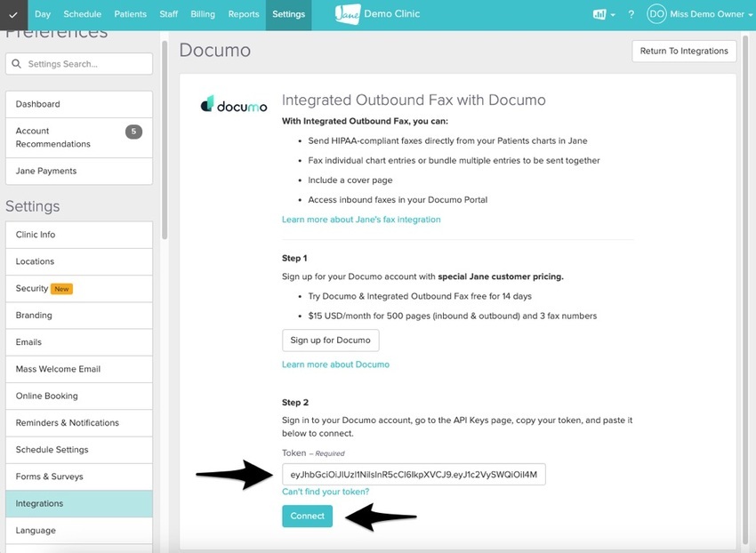Click the search magnifier icon in sidebar
This screenshot has width=756, height=553.
16,64
